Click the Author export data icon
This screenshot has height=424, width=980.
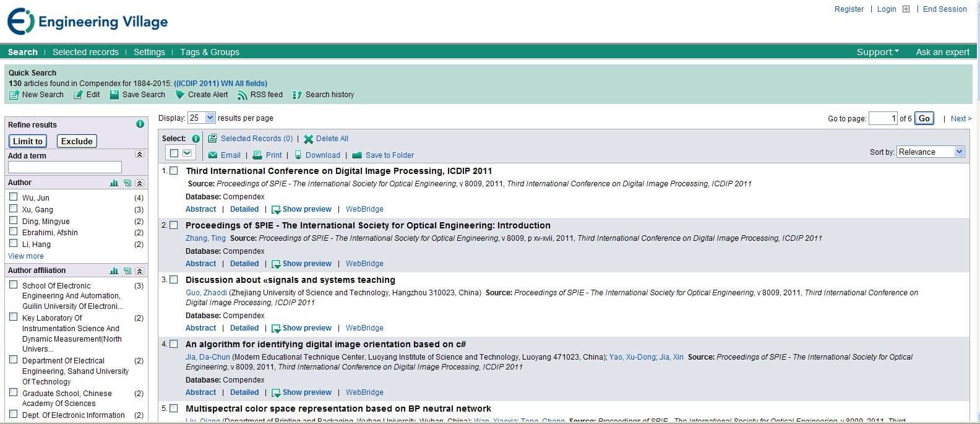tap(127, 183)
